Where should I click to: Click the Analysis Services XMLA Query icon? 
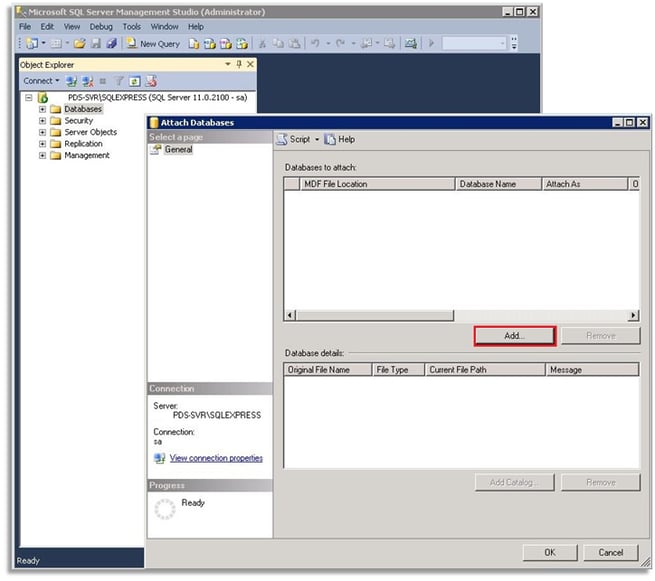(x=242, y=43)
